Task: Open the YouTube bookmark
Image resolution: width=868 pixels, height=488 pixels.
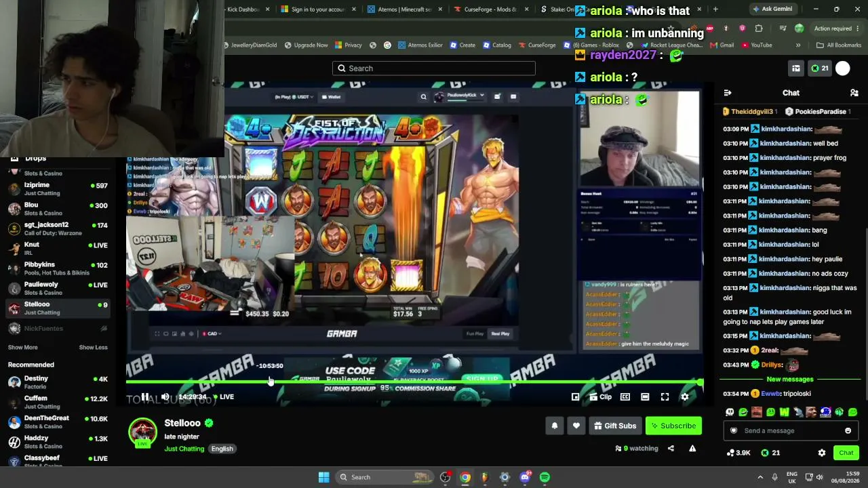Action: [x=757, y=45]
